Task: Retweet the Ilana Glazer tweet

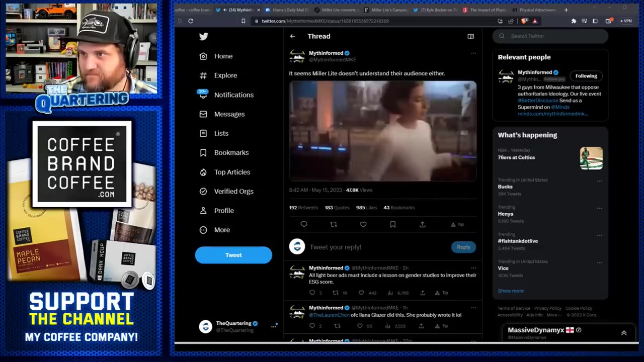Action: (338, 326)
